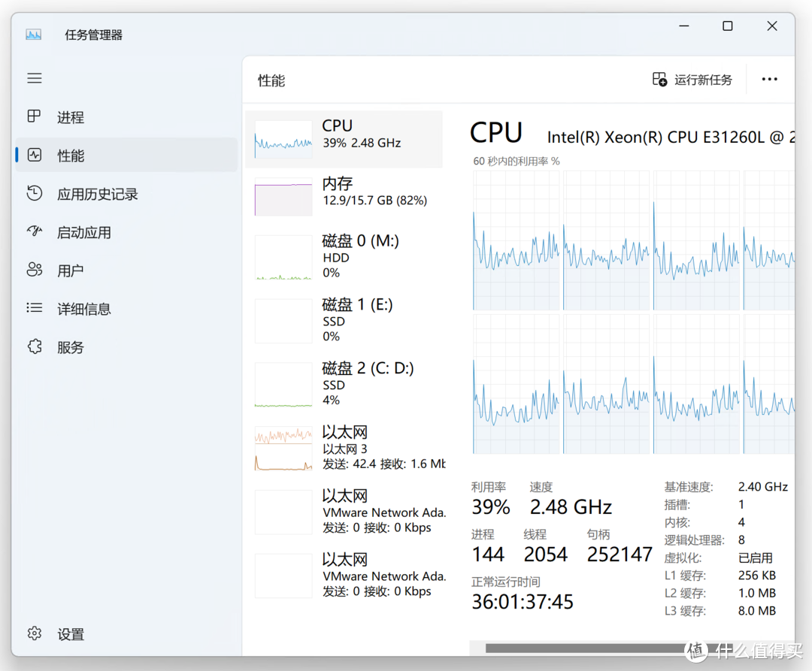Select 磁盘 1 (E:) SSD entry
Image resolution: width=812 pixels, height=671 pixels.
[344, 320]
